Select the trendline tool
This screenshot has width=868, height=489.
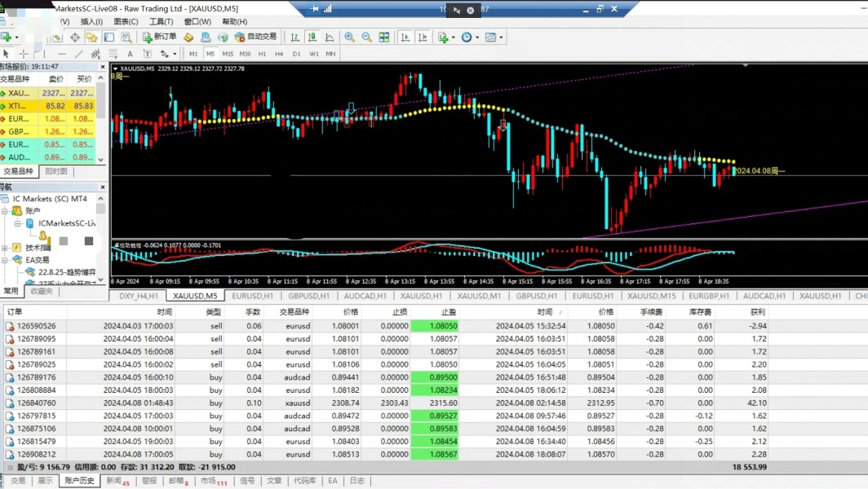(x=78, y=54)
